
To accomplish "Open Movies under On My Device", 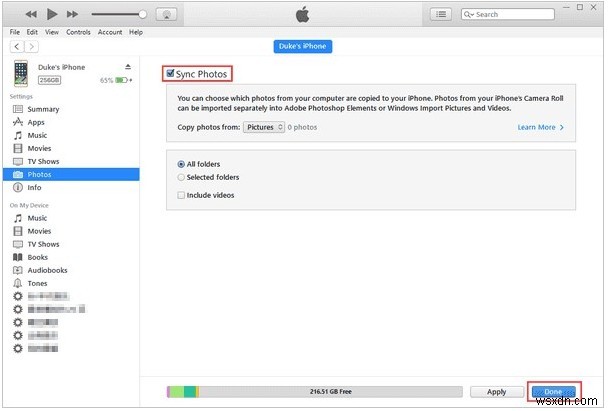I will [x=71, y=232].
